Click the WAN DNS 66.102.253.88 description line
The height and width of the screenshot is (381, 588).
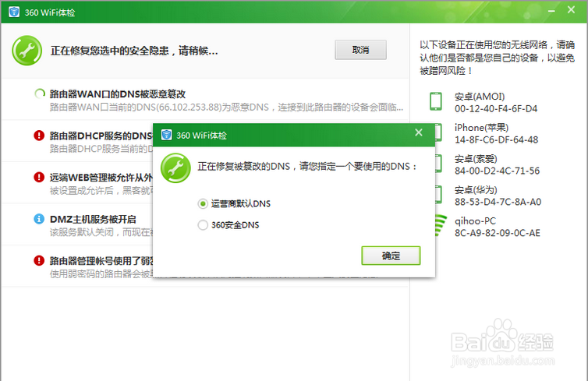click(226, 108)
